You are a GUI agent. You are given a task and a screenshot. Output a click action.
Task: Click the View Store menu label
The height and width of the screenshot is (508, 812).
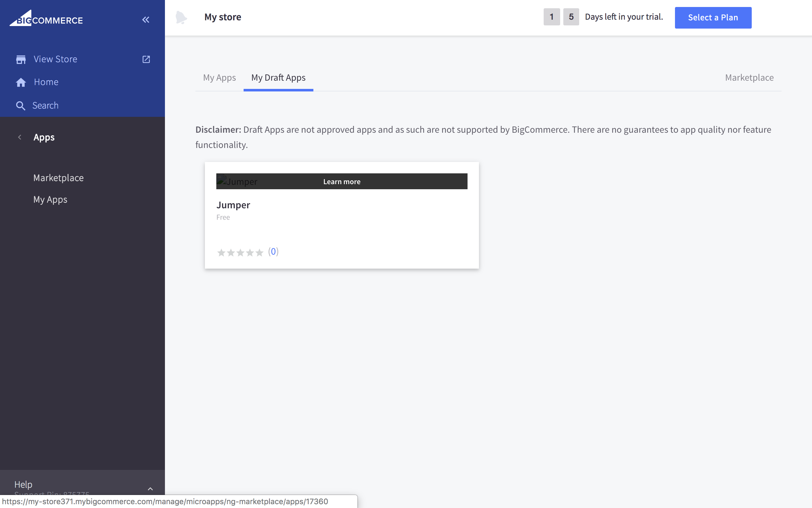point(56,59)
